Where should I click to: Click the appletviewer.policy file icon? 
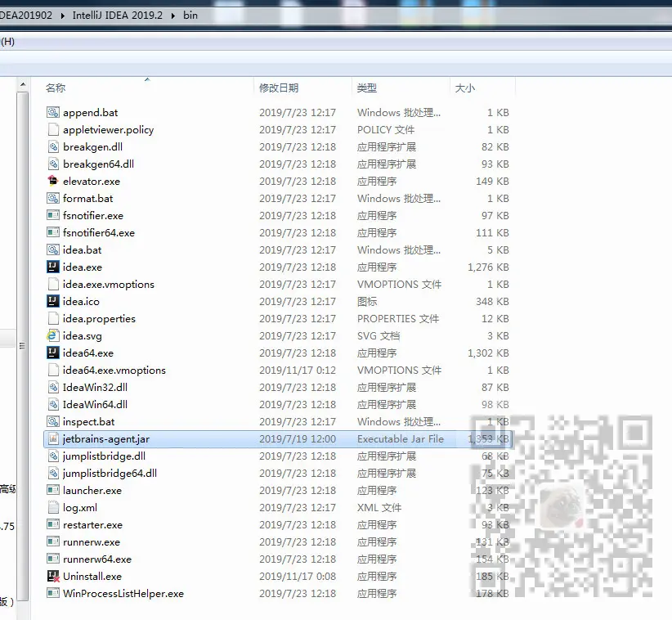52,129
